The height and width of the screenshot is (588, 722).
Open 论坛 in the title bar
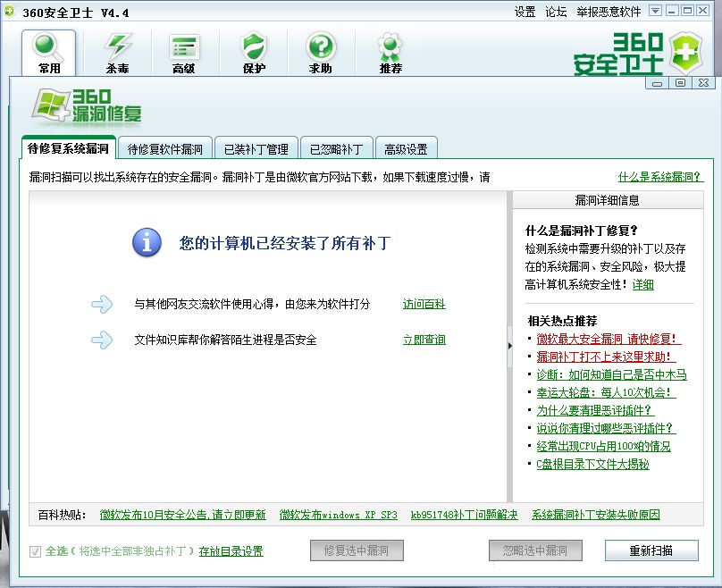coord(556,12)
